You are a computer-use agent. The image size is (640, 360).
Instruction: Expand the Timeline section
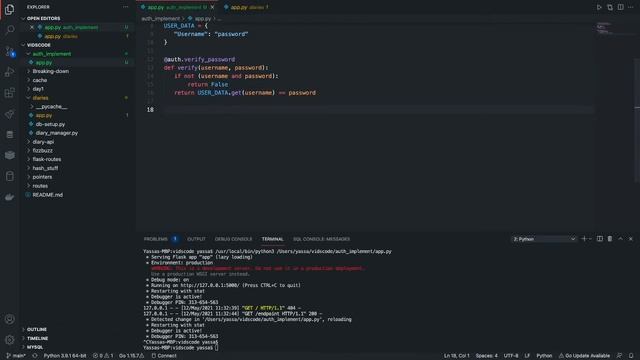tap(37, 338)
